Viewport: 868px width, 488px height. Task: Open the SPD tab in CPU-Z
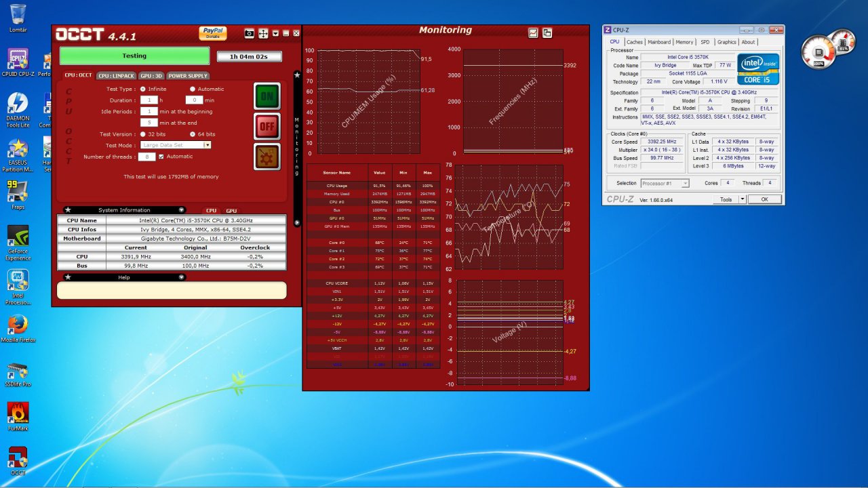[705, 42]
